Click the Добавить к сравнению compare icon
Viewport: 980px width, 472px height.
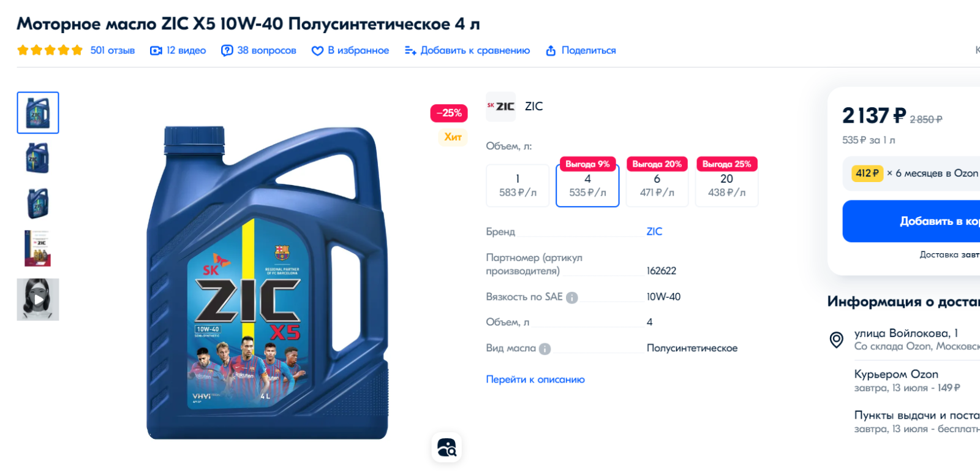(410, 50)
